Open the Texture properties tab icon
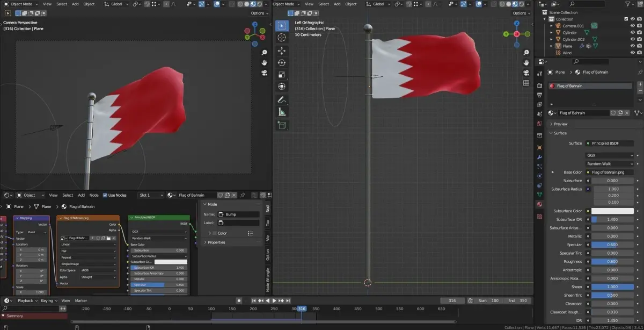 [539, 216]
